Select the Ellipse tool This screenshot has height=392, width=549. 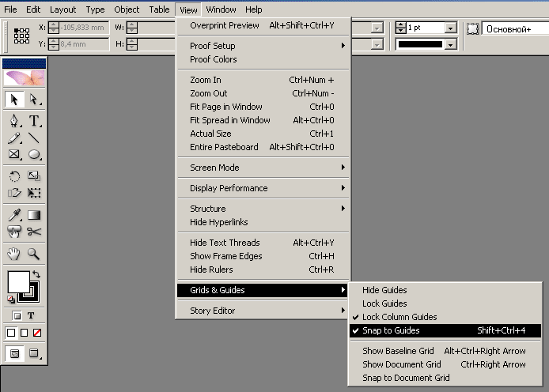pos(33,154)
